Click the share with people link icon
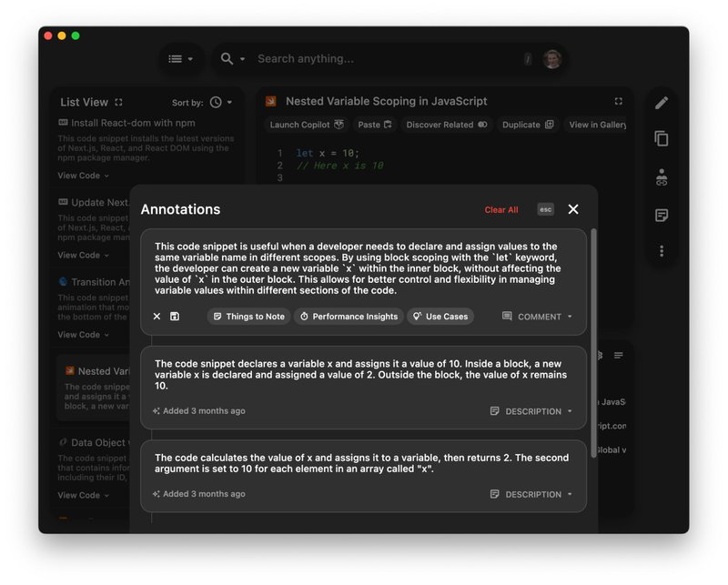Screen dimensions: 728x585 (662, 177)
